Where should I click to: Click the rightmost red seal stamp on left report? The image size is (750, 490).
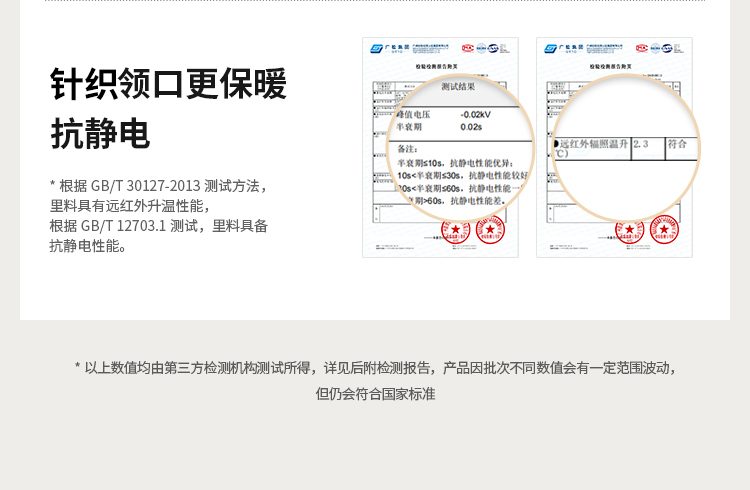(x=490, y=230)
